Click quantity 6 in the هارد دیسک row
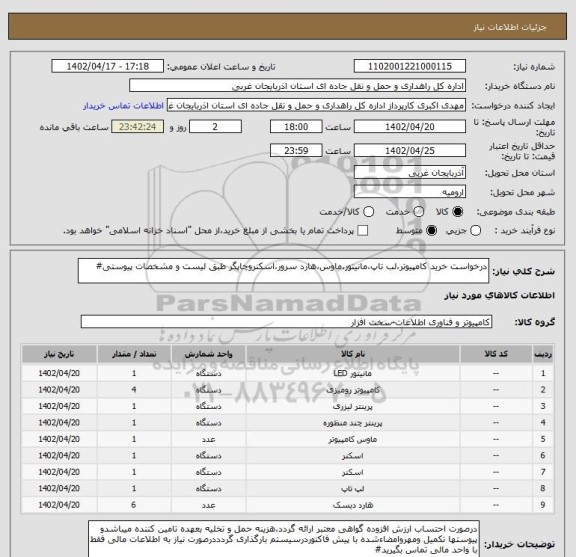 point(134,505)
